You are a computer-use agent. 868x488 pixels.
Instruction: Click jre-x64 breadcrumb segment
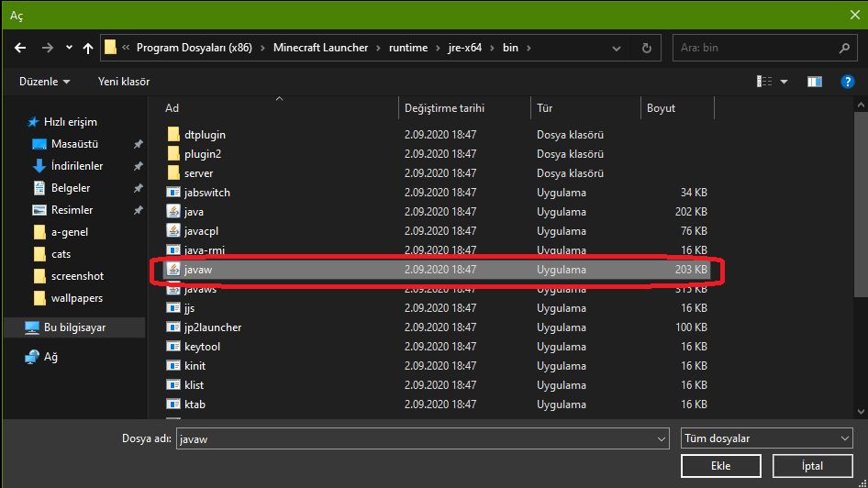(x=465, y=48)
